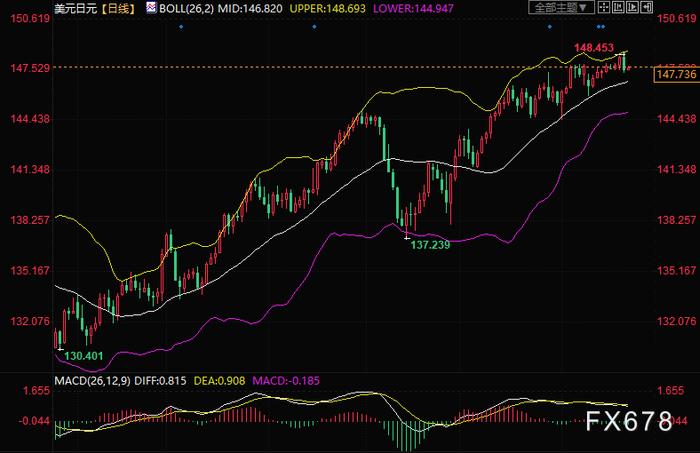Click the yellow DEA:0.908 label
This screenshot has width=700, height=453.
[x=219, y=381]
